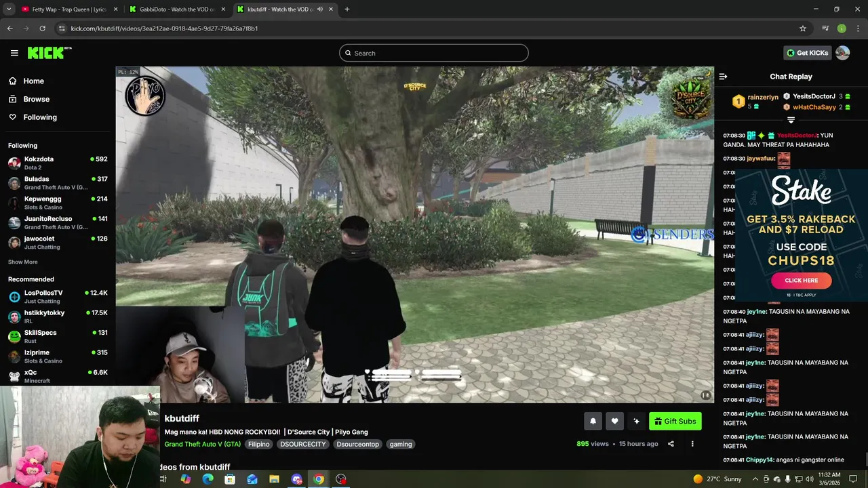Open Following in sidebar
The height and width of the screenshot is (488, 868).
pos(40,117)
